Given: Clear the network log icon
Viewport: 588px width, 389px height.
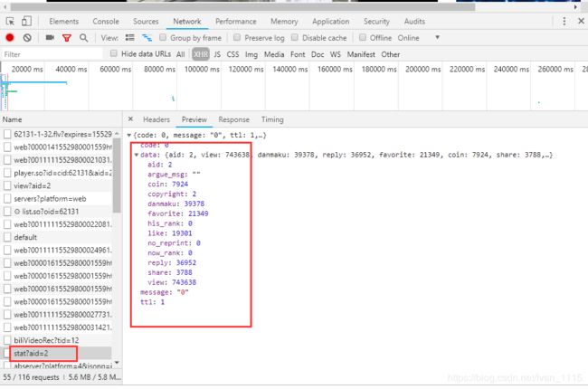Looking at the screenshot, I should 27,37.
